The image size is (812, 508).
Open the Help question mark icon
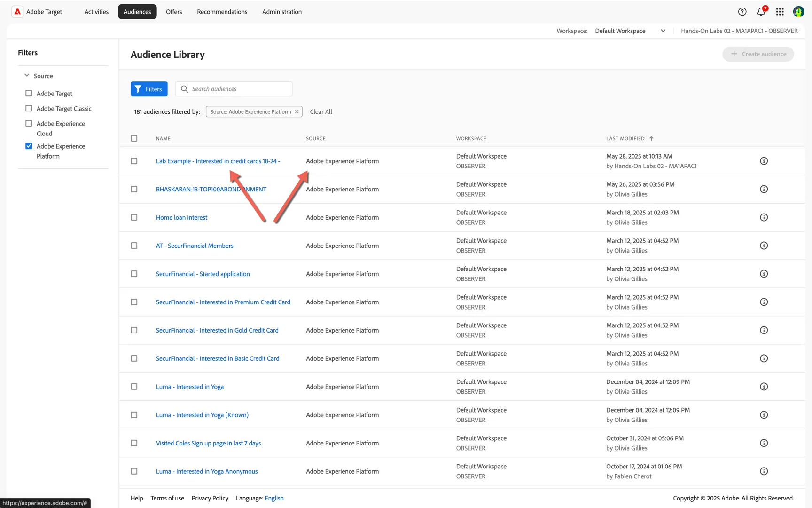pos(742,12)
